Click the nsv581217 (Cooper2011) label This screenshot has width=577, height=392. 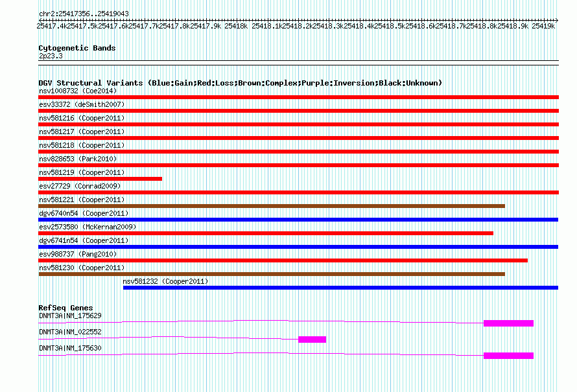[x=82, y=132]
